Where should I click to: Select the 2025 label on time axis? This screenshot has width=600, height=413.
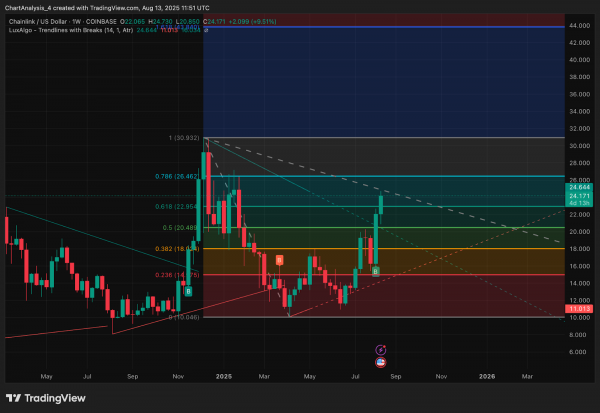pos(223,377)
